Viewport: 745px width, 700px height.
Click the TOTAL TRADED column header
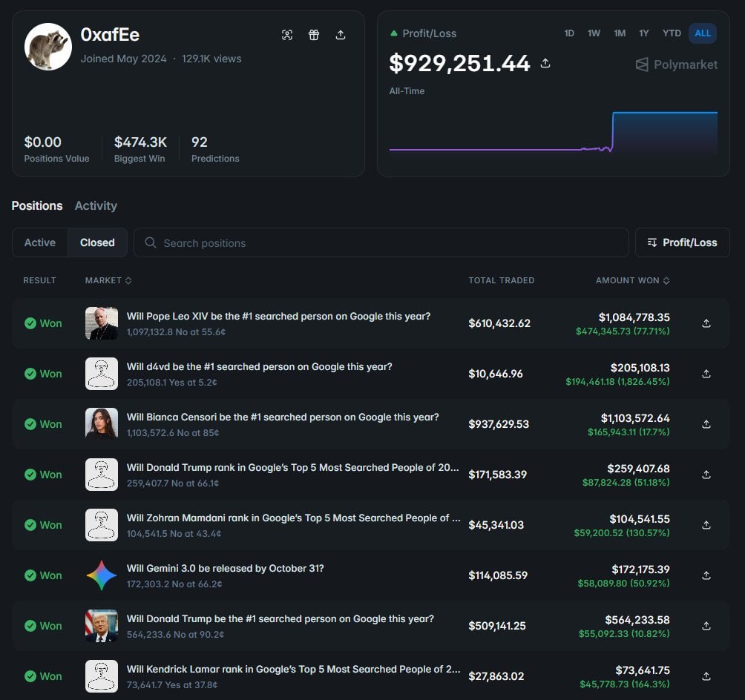(x=502, y=280)
